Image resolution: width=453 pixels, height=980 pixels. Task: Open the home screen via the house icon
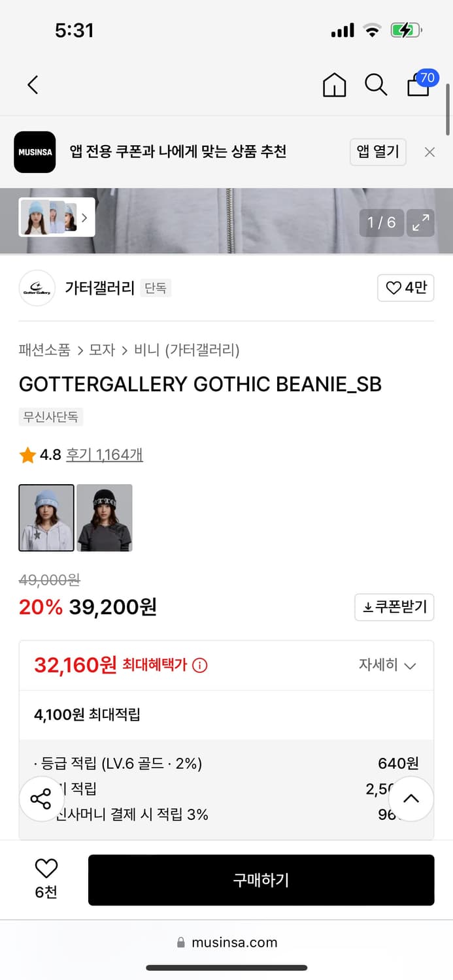[334, 85]
